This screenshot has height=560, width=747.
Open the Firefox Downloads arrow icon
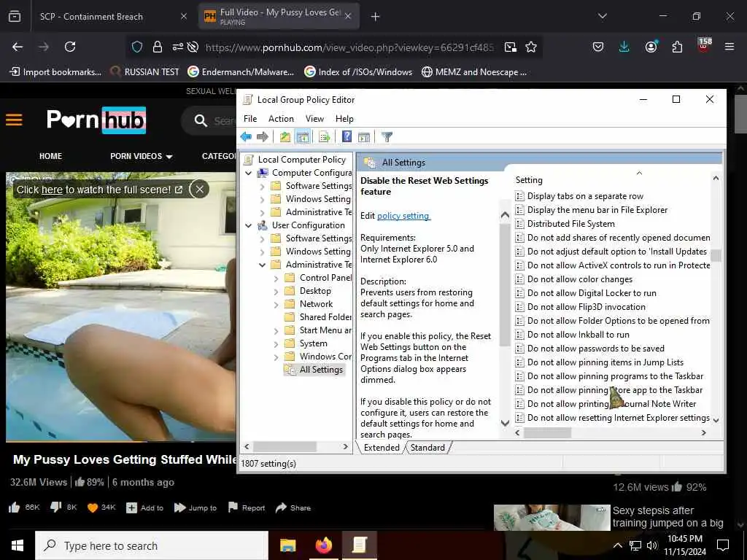[x=624, y=47]
